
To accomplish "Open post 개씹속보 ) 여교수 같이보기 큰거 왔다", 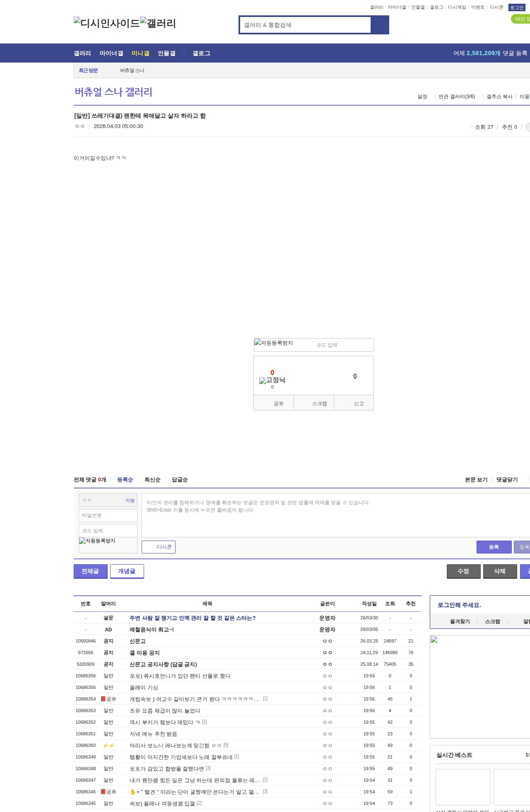I will pos(194,699).
